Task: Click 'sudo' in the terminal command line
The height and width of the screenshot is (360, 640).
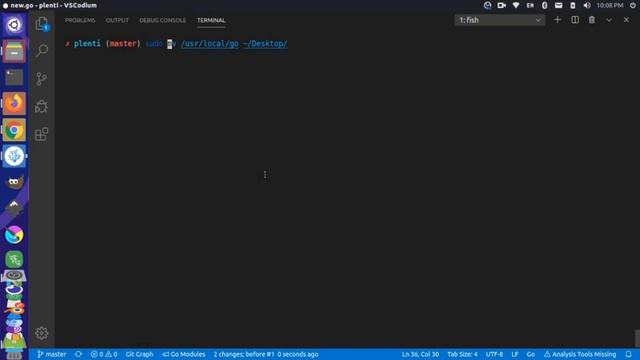Action: pyautogui.click(x=154, y=44)
